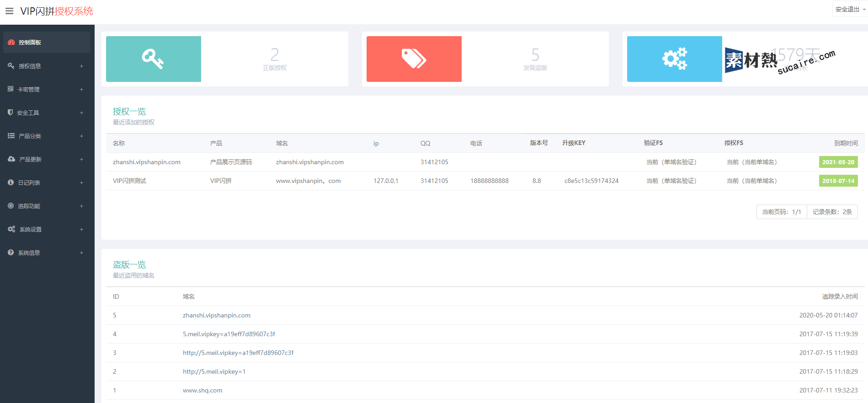Click the 2020-05-20 01:14:07 timestamp
Image resolution: width=868 pixels, height=403 pixels.
pos(828,315)
